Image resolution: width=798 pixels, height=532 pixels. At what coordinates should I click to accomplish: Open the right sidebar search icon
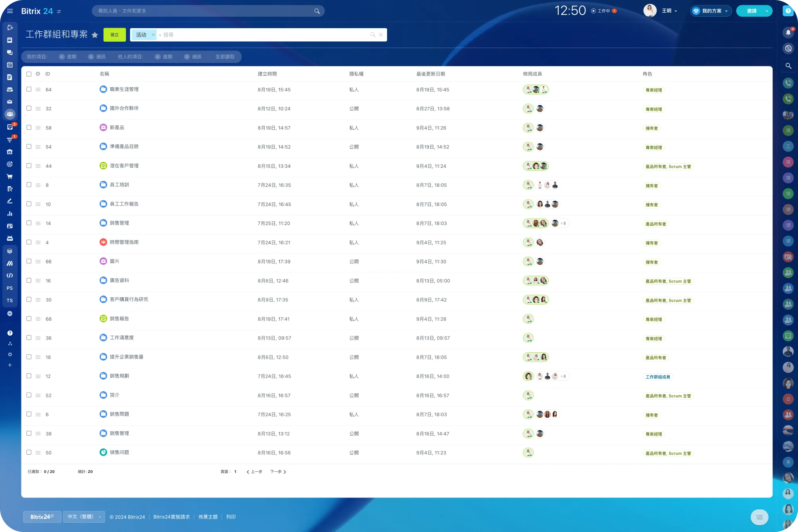coord(788,66)
